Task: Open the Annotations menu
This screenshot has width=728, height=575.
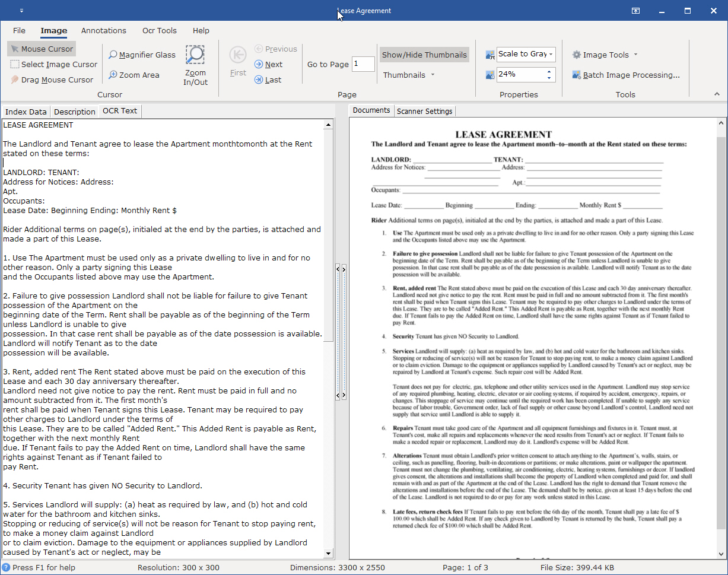Action: [x=104, y=31]
